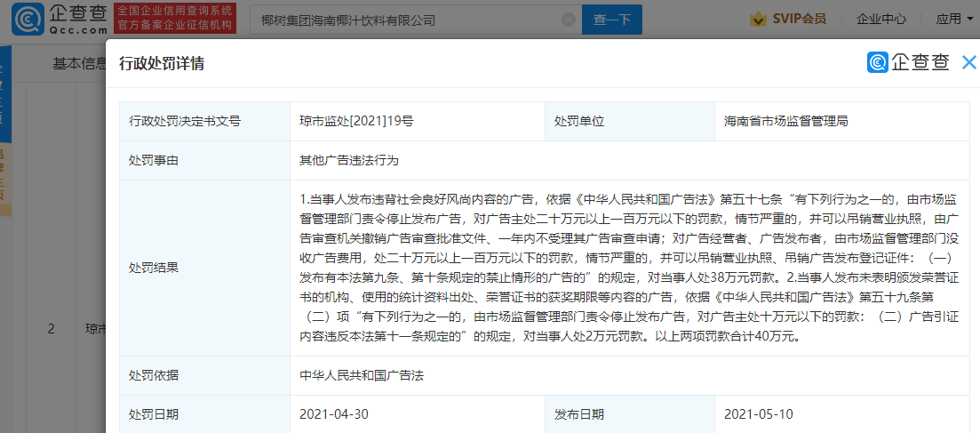Click the SVIP crown icon
980x433 pixels.
point(758,19)
